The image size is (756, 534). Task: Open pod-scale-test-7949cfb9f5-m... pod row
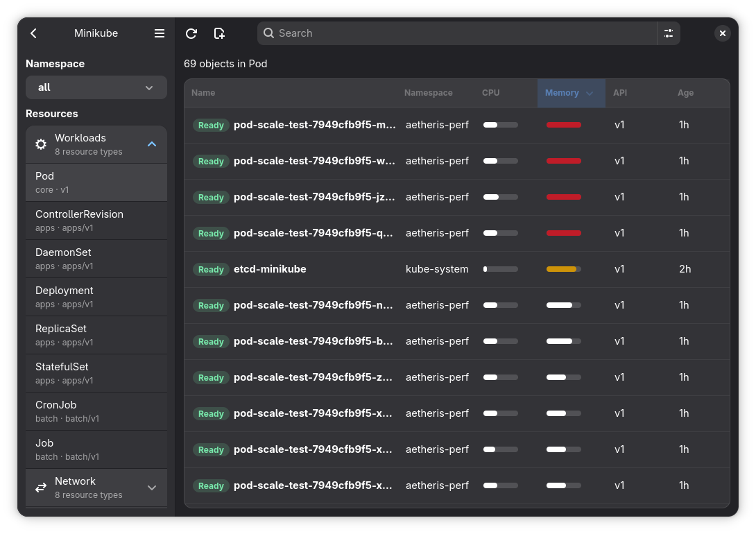pyautogui.click(x=456, y=125)
